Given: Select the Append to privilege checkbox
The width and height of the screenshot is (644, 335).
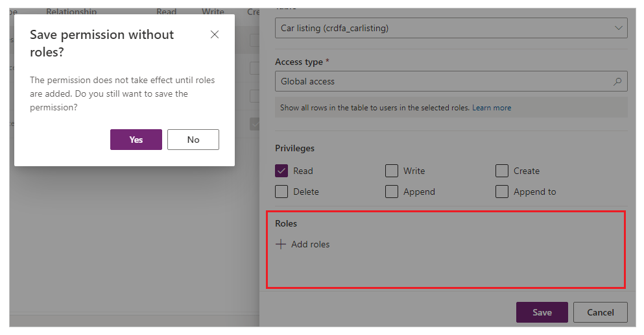Looking at the screenshot, I should tap(502, 192).
